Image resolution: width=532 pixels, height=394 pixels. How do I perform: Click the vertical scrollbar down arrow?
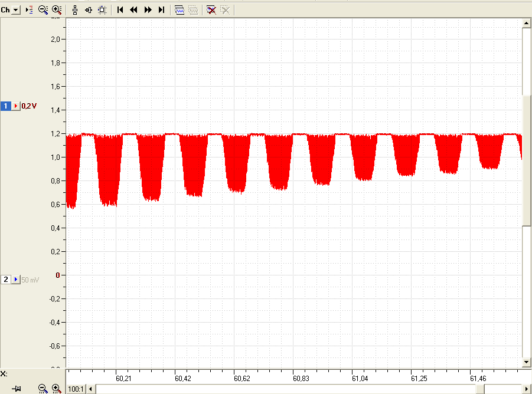(x=526, y=362)
